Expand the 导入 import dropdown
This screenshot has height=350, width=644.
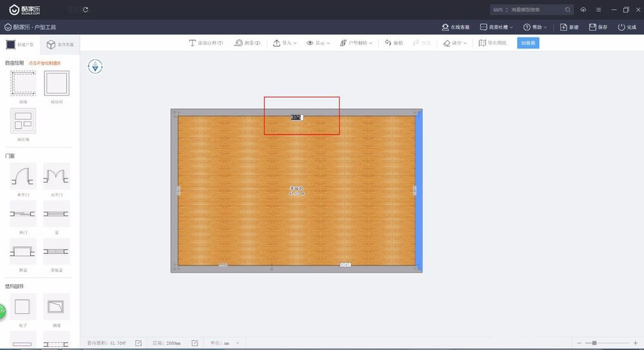(x=285, y=43)
